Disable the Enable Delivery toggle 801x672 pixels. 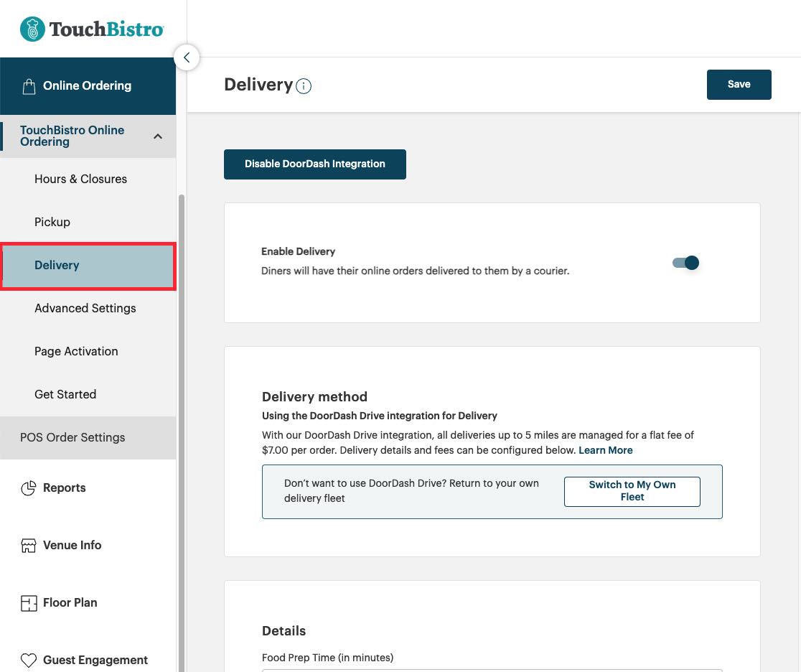click(685, 263)
